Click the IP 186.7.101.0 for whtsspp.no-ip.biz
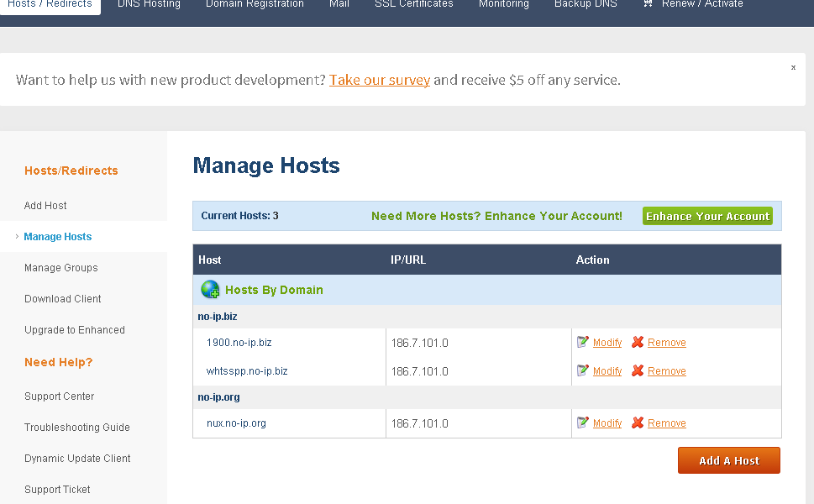The image size is (814, 504). pyautogui.click(x=419, y=371)
